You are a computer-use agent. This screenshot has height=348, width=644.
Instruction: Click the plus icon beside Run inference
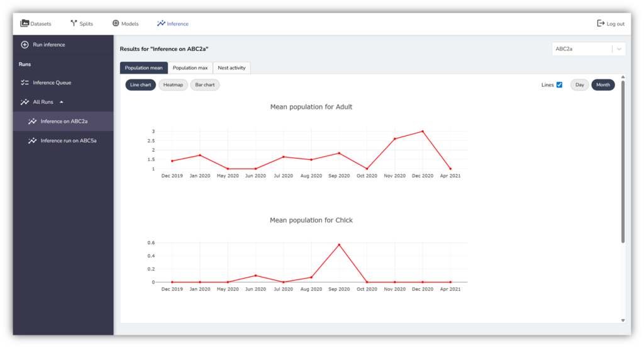25,45
